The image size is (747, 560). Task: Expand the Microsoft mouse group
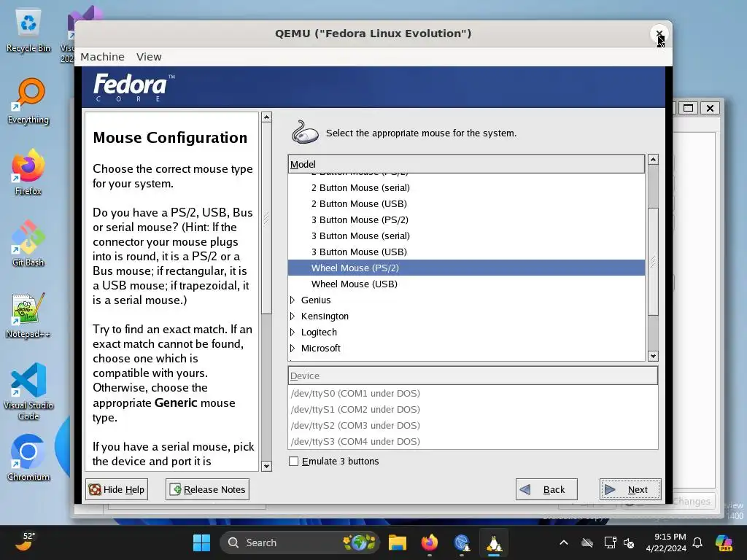(293, 348)
